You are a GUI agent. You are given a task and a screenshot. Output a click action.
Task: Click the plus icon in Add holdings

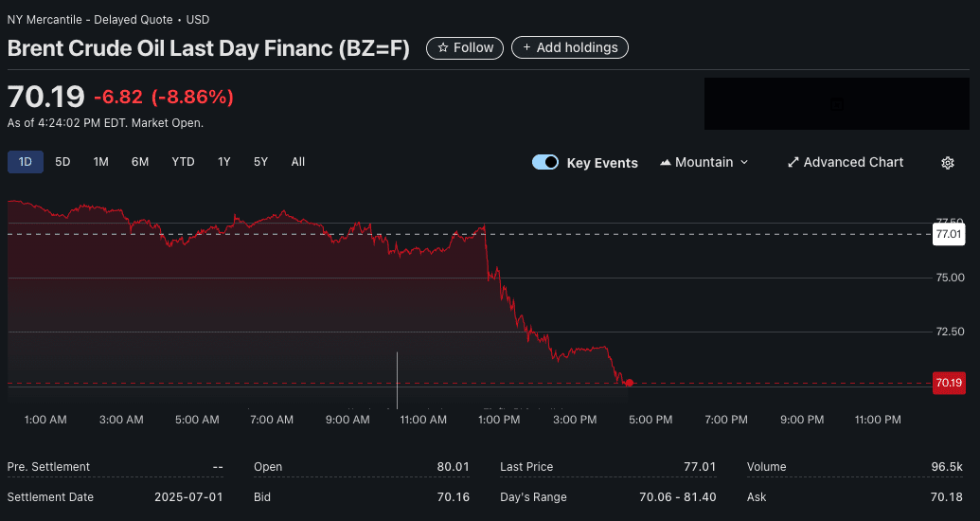526,47
